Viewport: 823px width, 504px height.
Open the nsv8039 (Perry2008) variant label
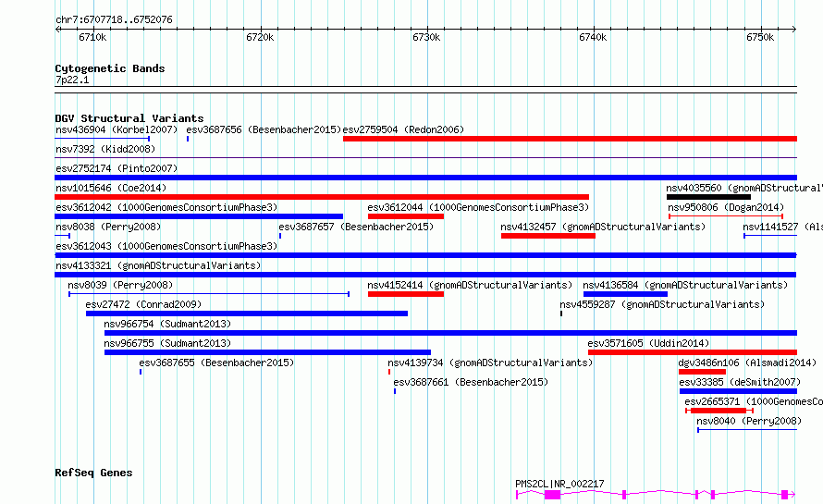120,285
